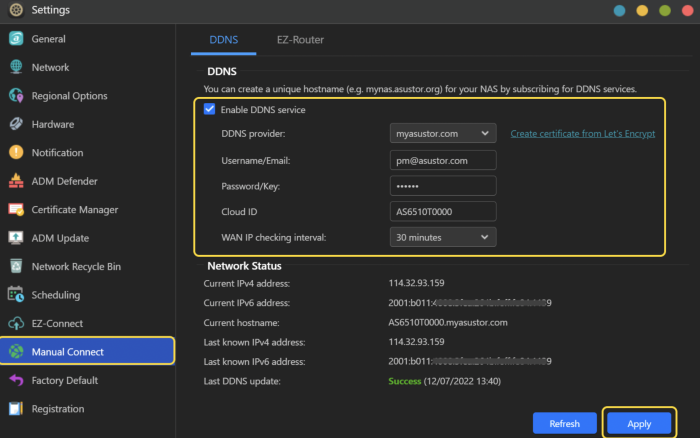The height and width of the screenshot is (438, 700).
Task: Click the Username/Email input field
Action: tap(442, 160)
